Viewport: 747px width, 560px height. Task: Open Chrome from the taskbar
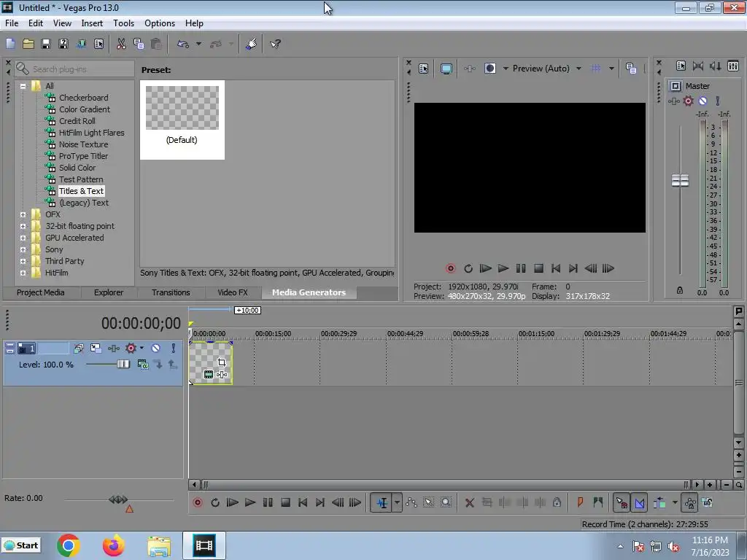pos(68,545)
